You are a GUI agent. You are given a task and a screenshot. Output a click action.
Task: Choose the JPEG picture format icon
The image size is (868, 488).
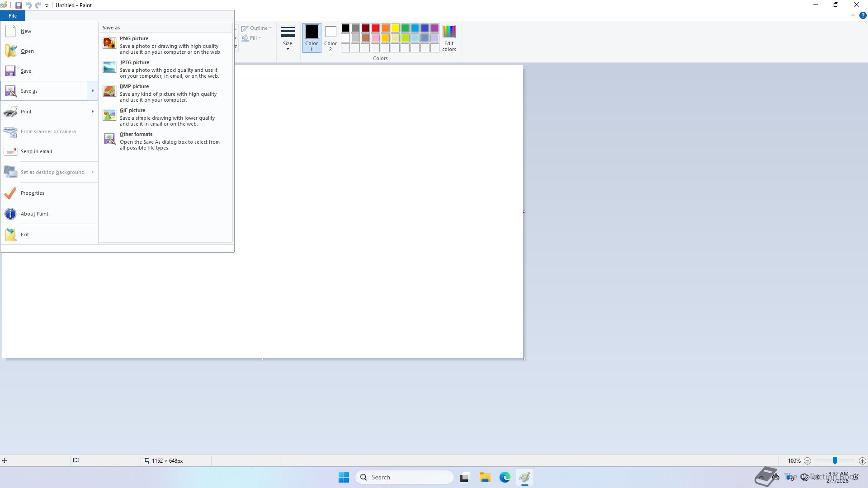[x=109, y=67]
